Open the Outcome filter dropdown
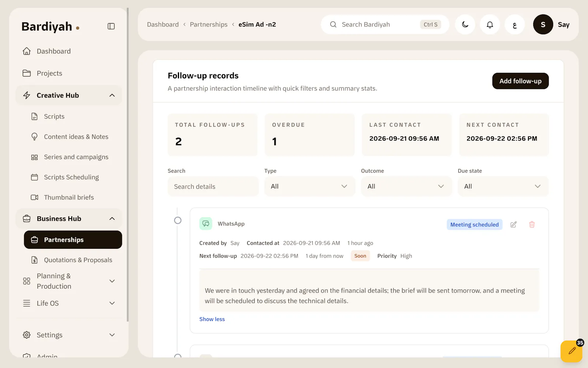The height and width of the screenshot is (368, 588). point(406,186)
